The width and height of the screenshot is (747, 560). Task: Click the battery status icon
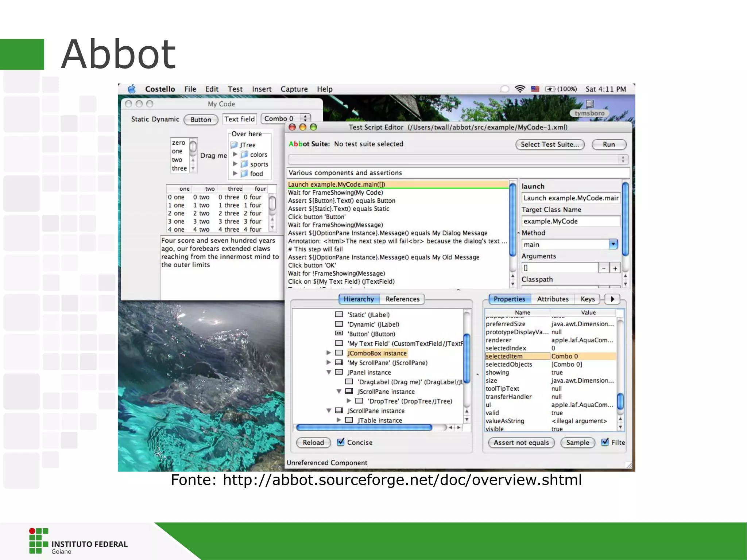[550, 89]
